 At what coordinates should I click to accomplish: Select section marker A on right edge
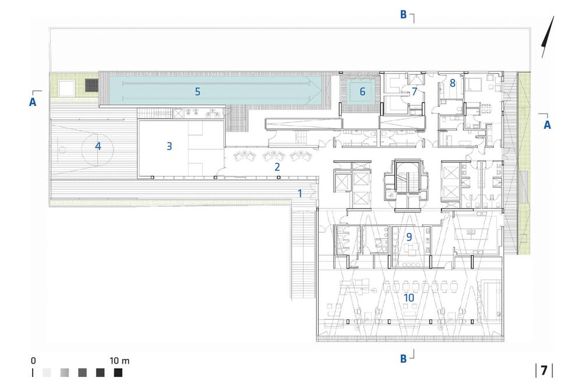tap(547, 124)
